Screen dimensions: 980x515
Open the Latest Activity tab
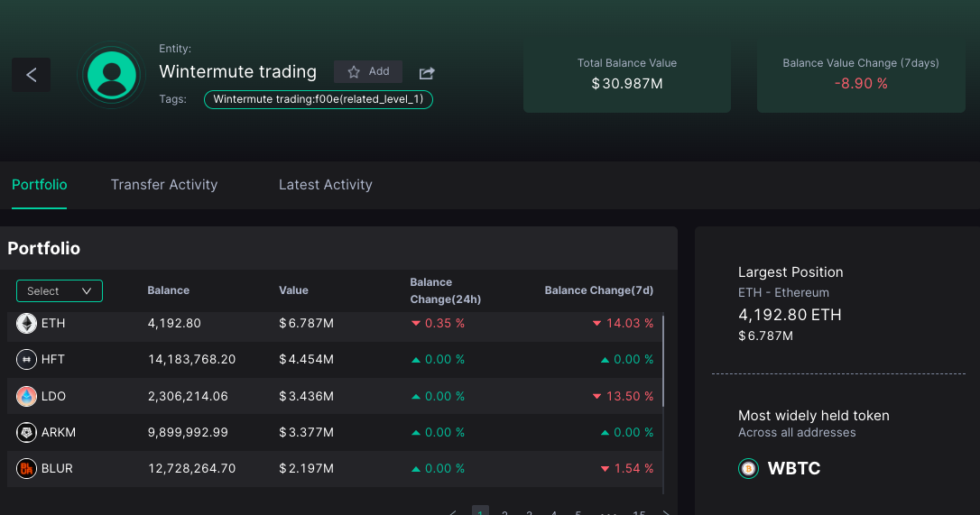[325, 185]
